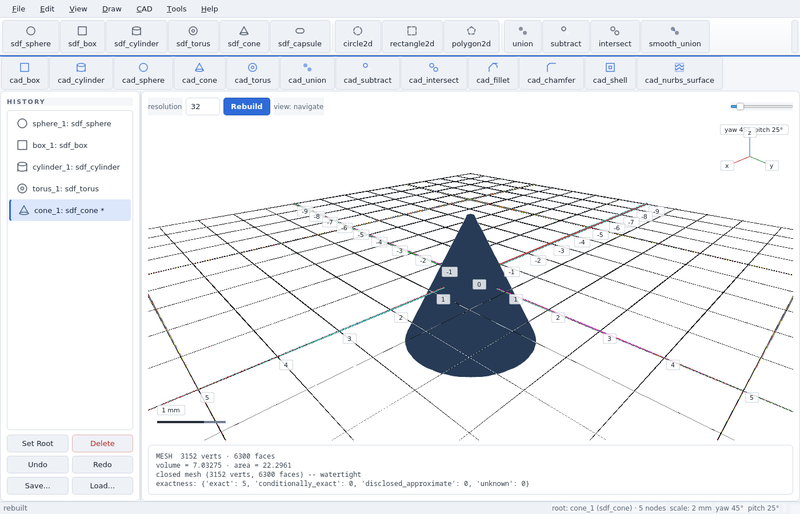
Task: Add a cad_cone primitive
Action: click(x=199, y=74)
